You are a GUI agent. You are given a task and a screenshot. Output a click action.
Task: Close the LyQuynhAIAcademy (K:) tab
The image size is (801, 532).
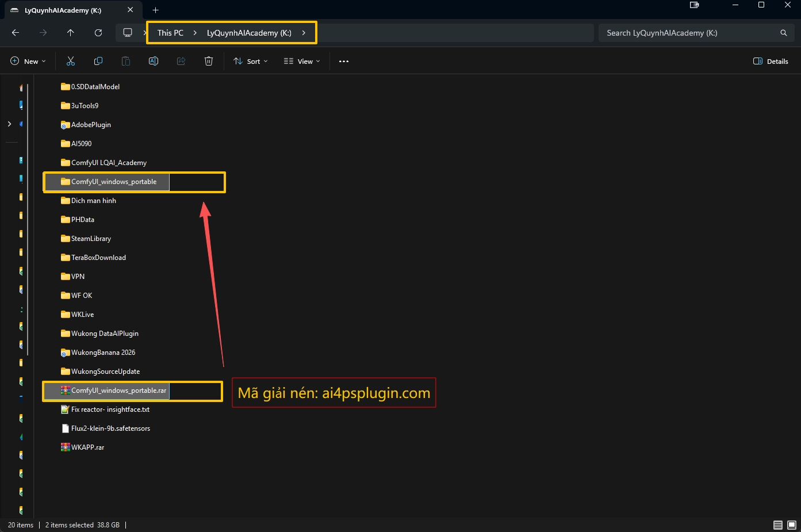coord(131,10)
